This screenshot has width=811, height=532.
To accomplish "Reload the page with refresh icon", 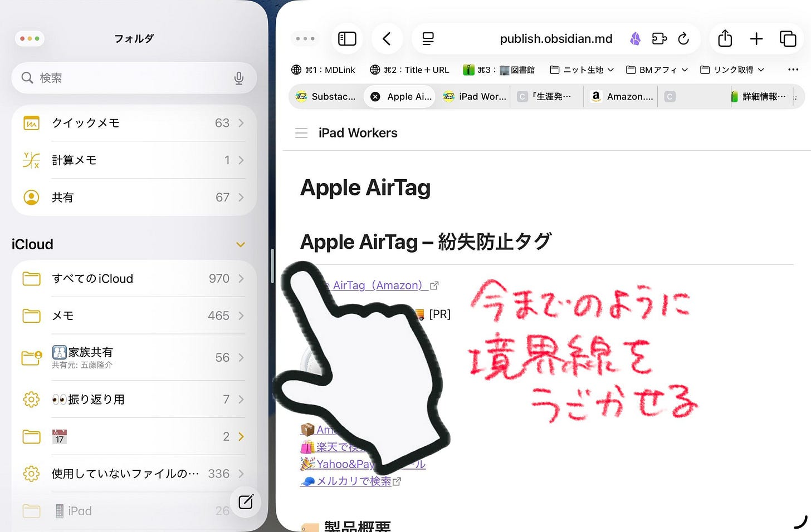I will (683, 38).
